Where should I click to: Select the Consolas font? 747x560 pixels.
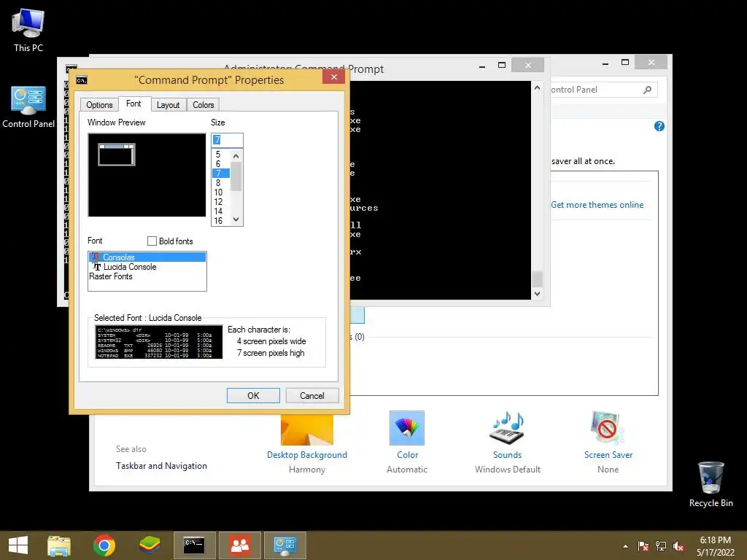147,257
